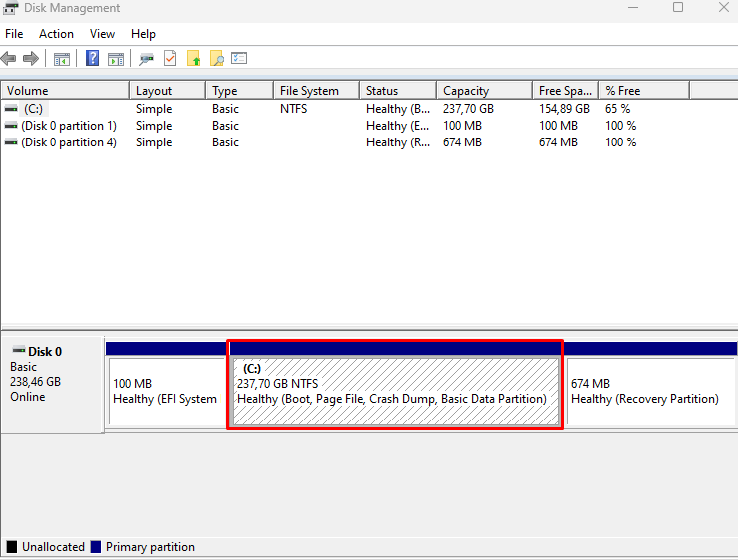Sort by the File System column header
Viewport: 738px width, 560px height.
[316, 90]
